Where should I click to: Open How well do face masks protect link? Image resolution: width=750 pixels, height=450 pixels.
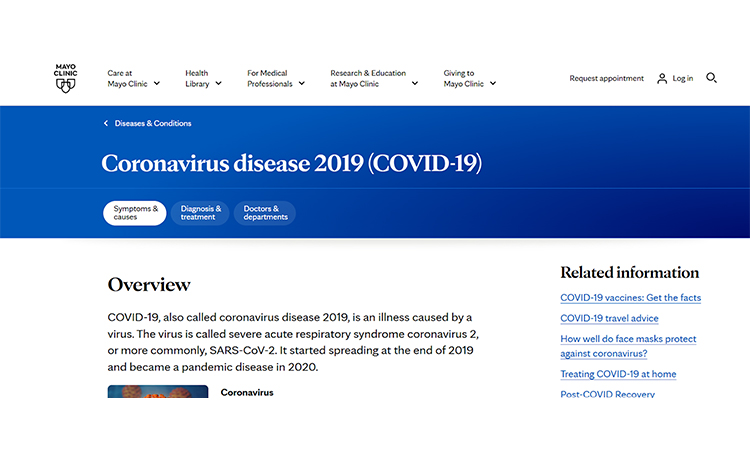628,346
